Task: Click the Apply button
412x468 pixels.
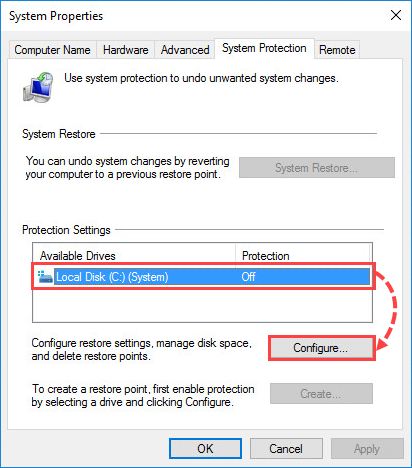Action: [x=367, y=449]
